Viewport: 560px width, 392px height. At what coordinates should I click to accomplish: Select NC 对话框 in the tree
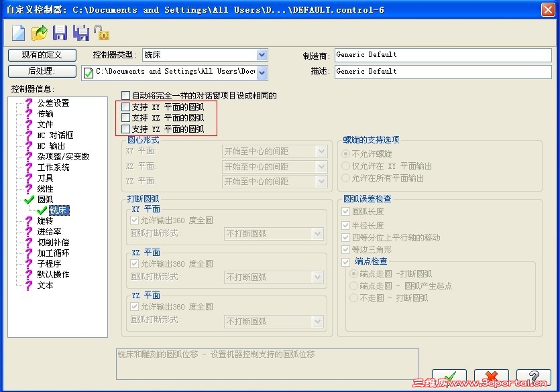pyautogui.click(x=56, y=135)
